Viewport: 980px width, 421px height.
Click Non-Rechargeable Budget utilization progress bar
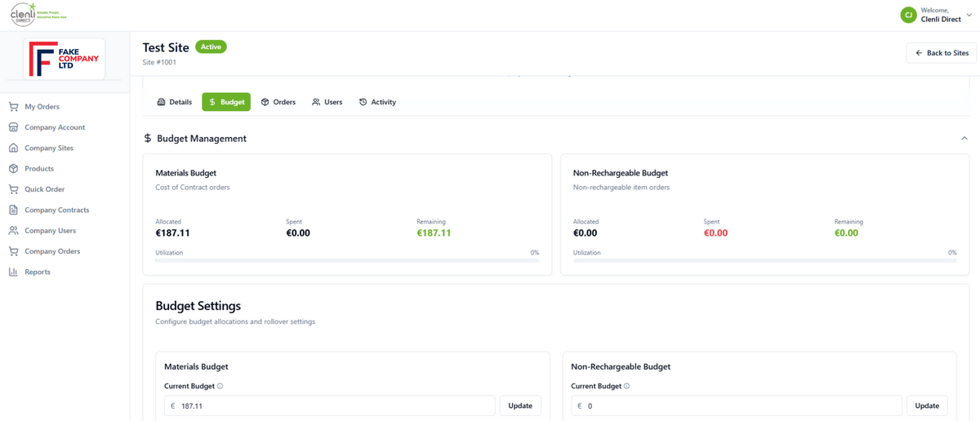pyautogui.click(x=764, y=261)
